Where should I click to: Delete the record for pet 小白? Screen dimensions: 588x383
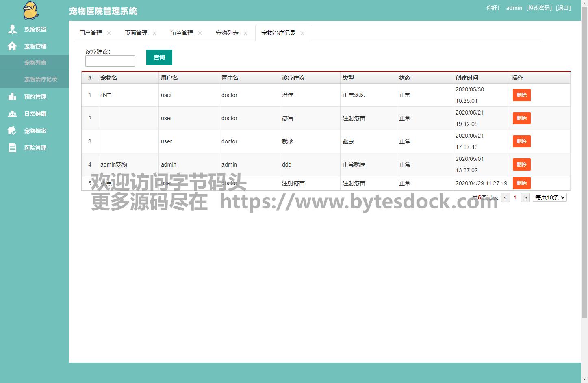coord(521,95)
